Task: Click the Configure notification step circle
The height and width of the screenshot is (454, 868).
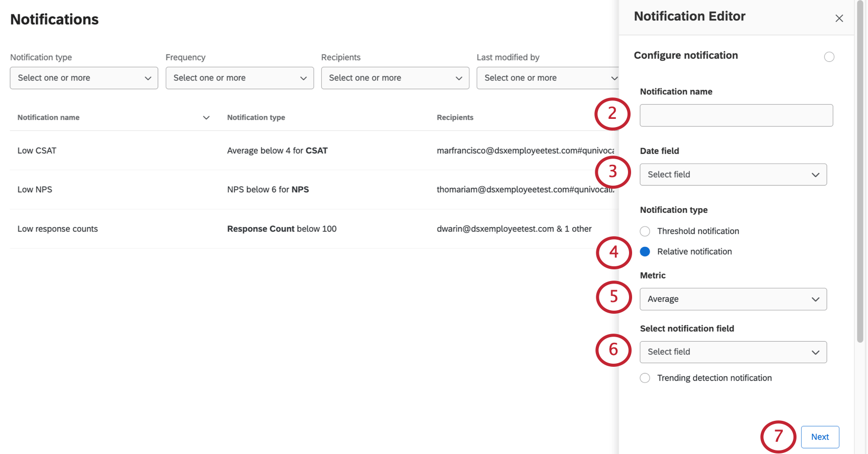Action: [x=829, y=57]
